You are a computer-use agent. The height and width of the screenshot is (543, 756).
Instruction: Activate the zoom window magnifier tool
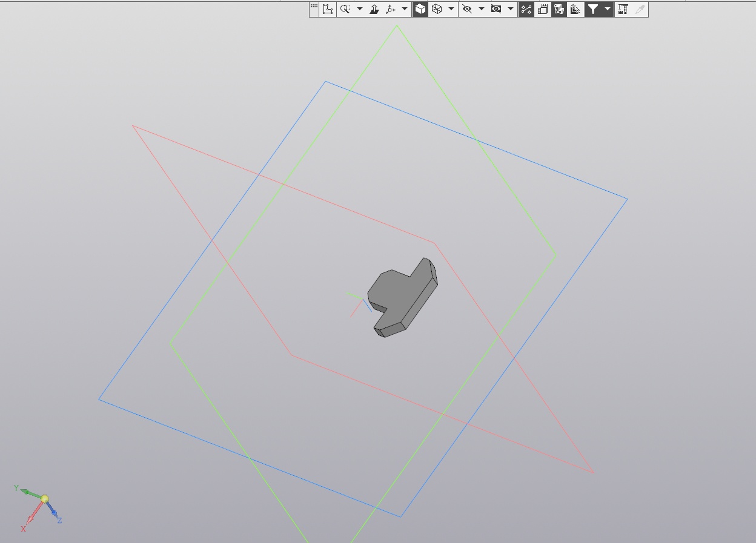(345, 9)
